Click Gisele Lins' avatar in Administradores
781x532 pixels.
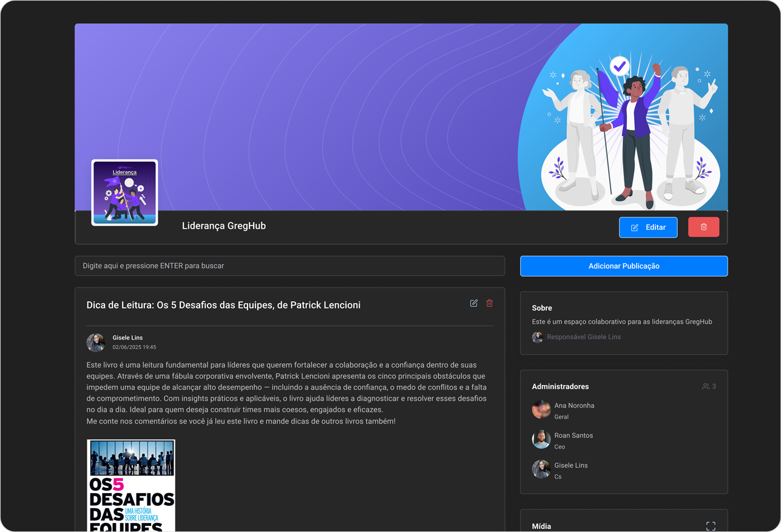click(x=541, y=470)
